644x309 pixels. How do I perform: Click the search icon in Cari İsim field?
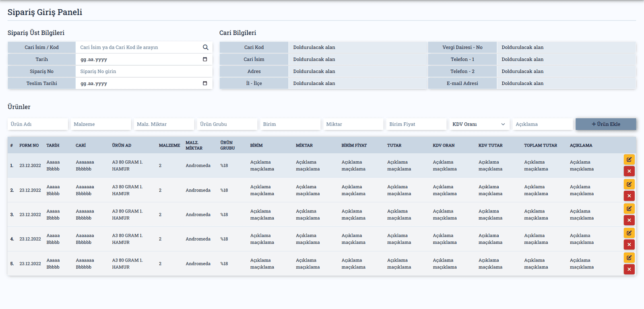click(205, 47)
